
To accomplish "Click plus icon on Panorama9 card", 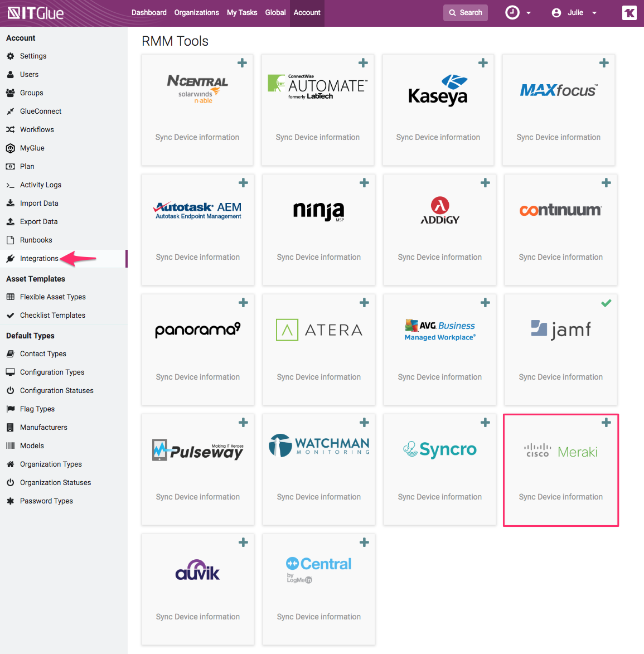I will [243, 302].
